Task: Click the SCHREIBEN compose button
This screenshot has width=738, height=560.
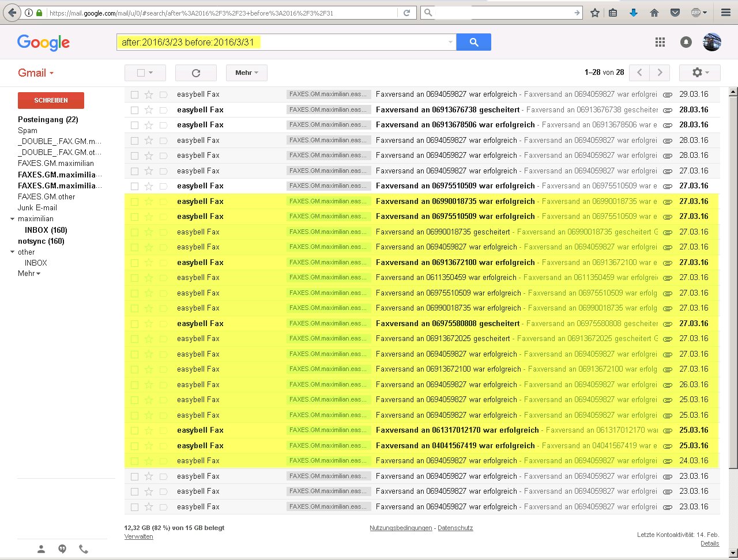Action: (x=51, y=100)
